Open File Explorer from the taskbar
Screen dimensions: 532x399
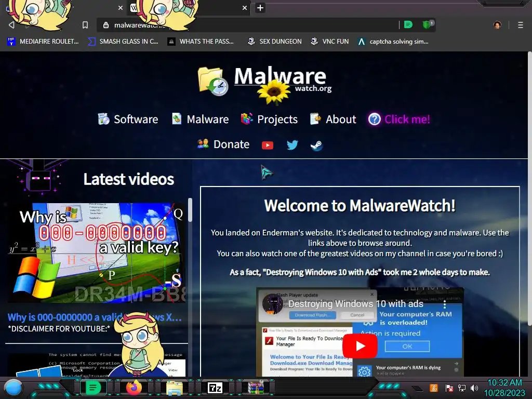click(175, 388)
